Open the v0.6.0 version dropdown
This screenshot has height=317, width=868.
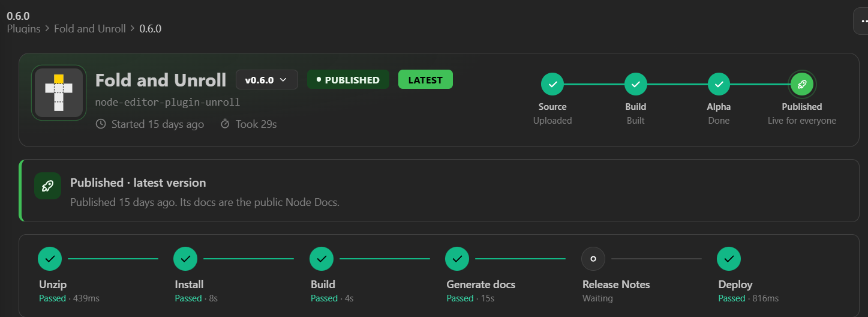[x=266, y=80]
